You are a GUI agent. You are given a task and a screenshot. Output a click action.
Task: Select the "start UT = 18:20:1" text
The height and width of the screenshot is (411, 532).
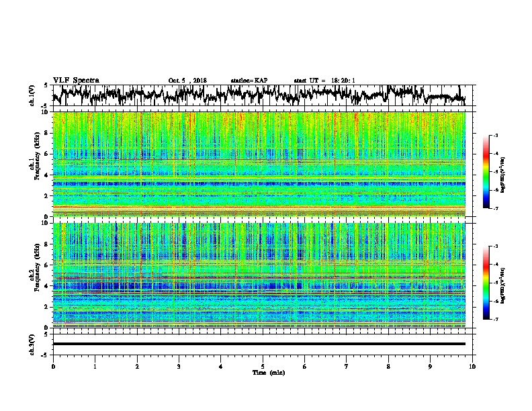[324, 81]
